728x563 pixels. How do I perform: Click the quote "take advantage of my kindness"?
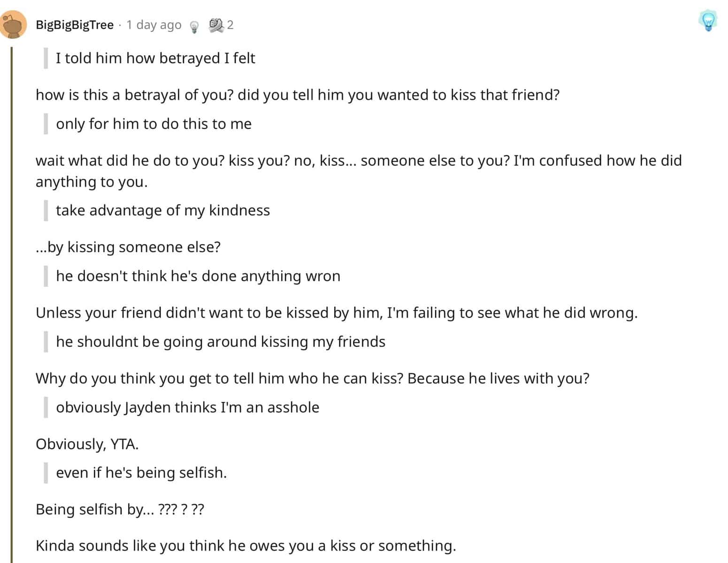click(163, 210)
